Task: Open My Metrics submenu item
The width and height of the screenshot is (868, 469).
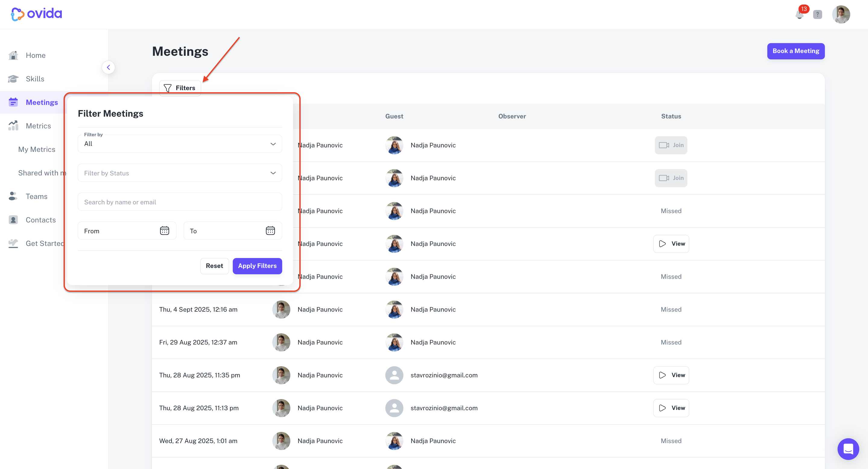Action: point(37,149)
